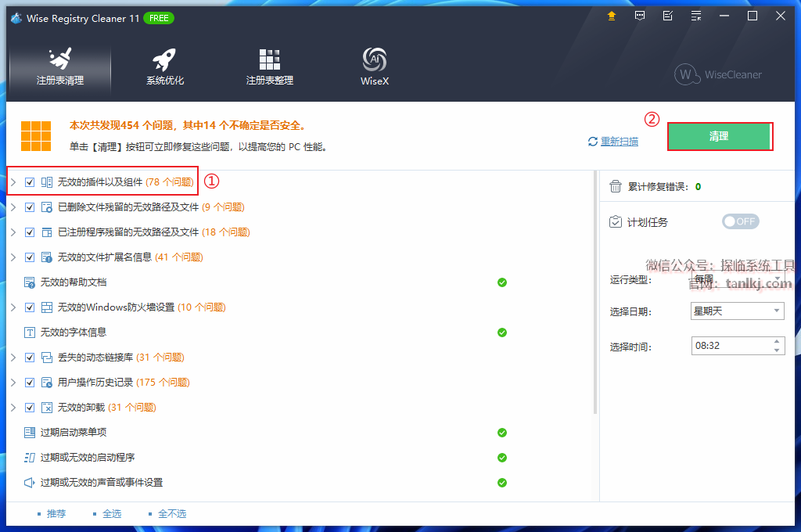Click the 用户操作历史记录 icon
The height and width of the screenshot is (532, 801).
[x=46, y=383]
